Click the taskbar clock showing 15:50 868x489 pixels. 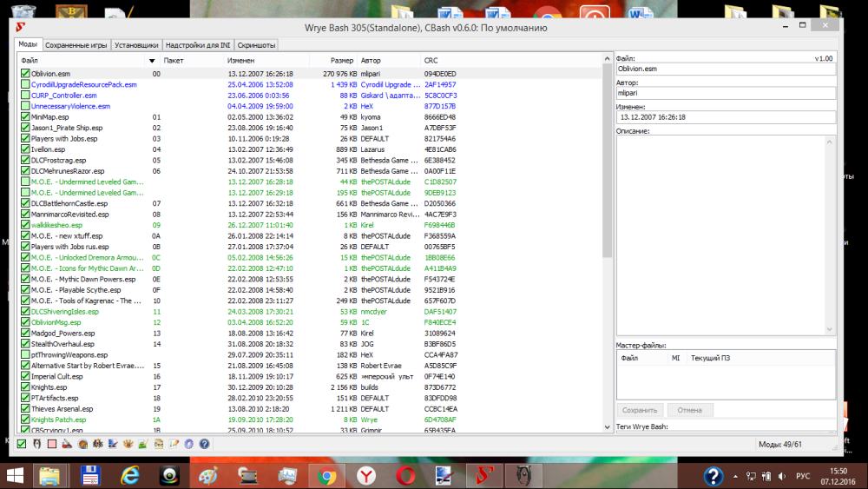tap(838, 476)
